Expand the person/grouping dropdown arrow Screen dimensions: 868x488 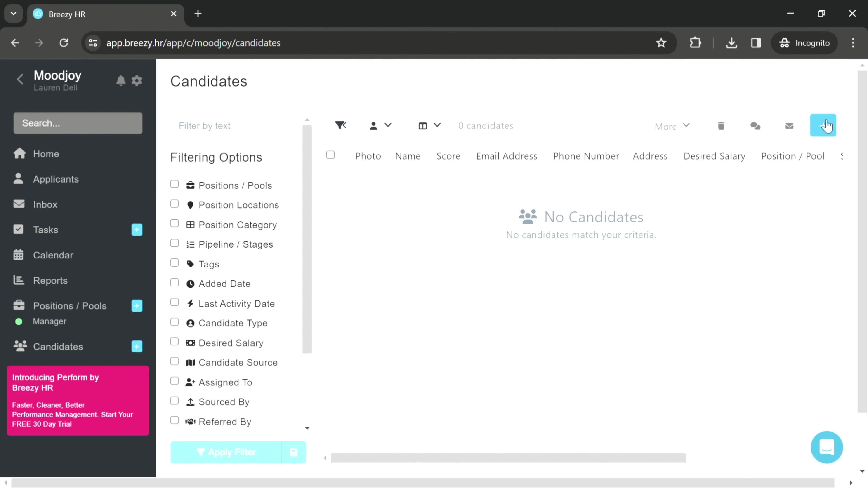click(x=388, y=126)
